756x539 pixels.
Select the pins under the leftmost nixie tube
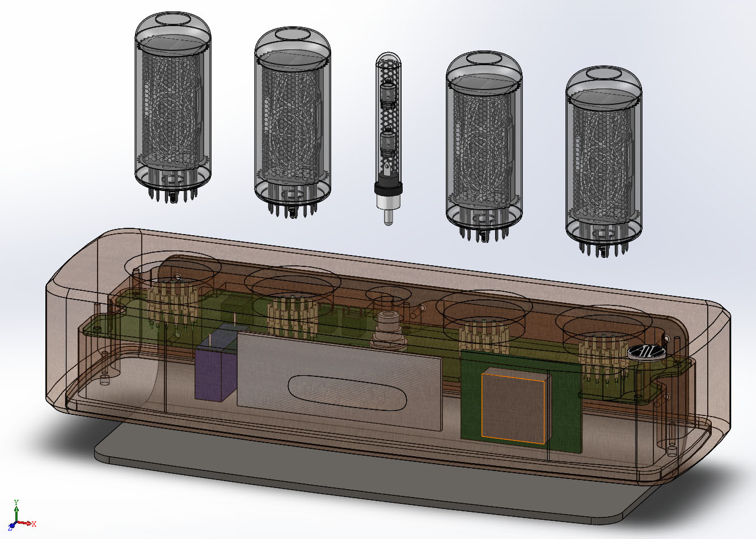coord(172,193)
